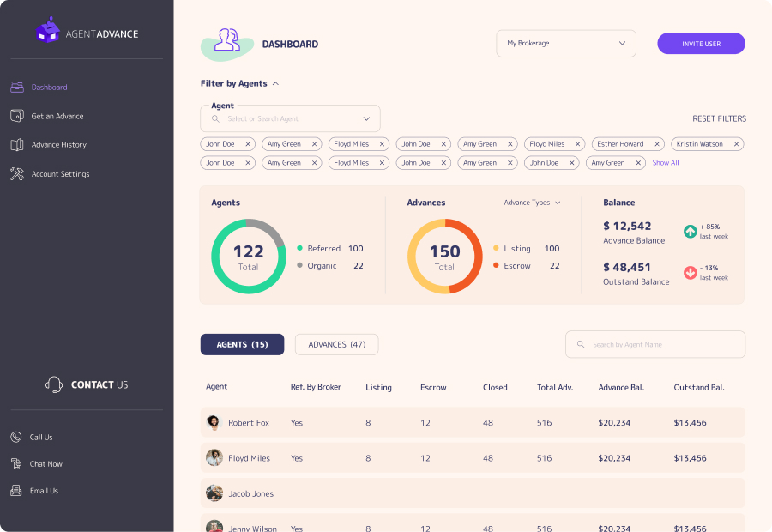Click the green Referred legend dot
772x532 pixels.
coord(299,248)
